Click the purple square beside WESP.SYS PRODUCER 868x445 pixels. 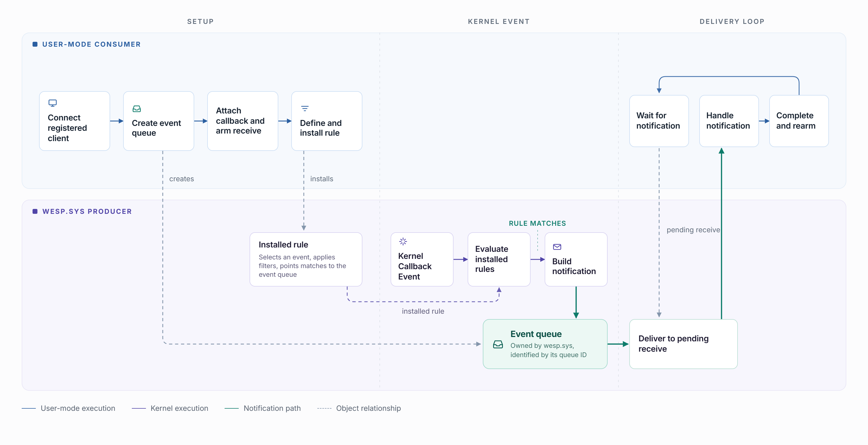(35, 211)
